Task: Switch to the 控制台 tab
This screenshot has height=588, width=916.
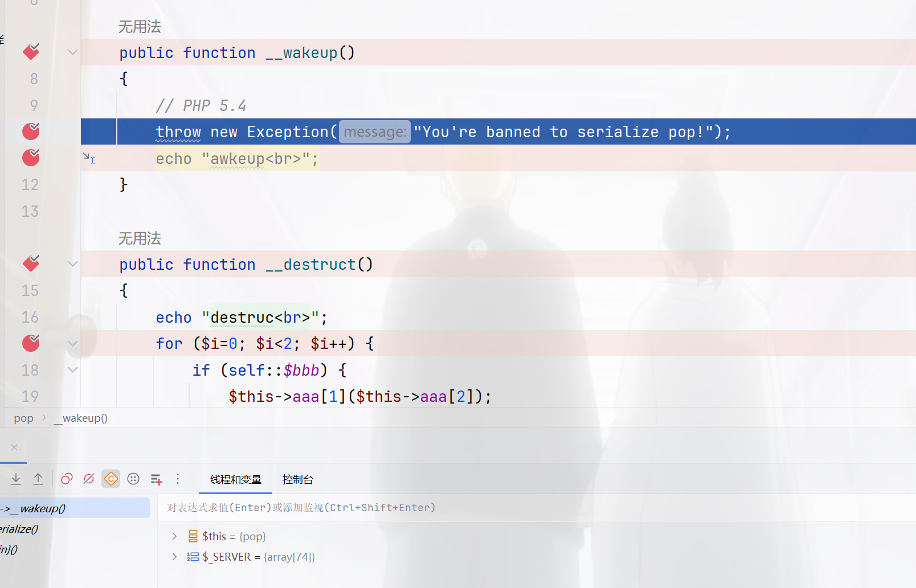Action: [x=297, y=480]
